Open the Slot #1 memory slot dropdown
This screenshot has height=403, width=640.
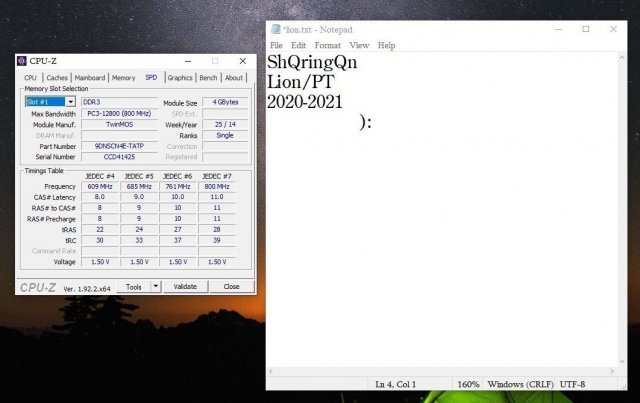[71, 102]
